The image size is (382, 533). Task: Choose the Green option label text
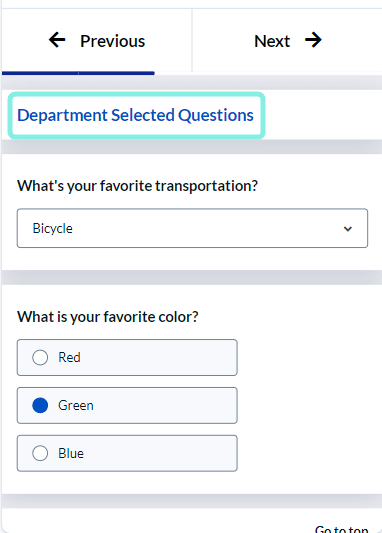76,406
